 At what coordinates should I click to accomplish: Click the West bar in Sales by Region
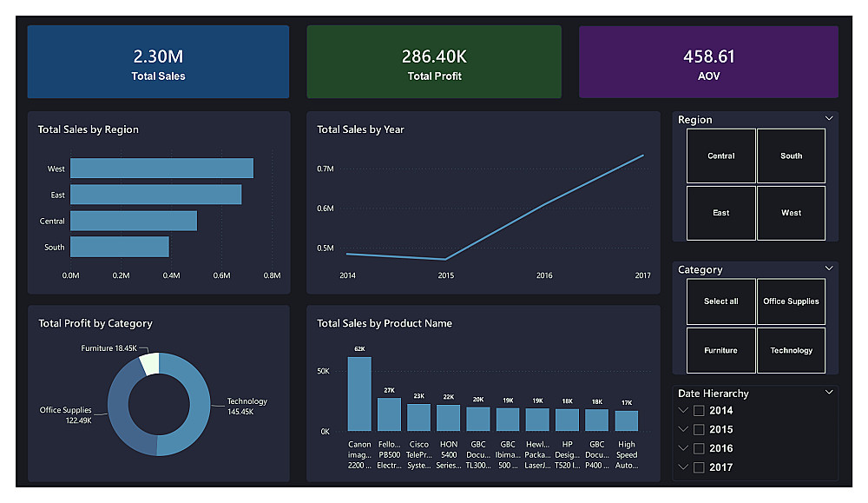(x=161, y=169)
